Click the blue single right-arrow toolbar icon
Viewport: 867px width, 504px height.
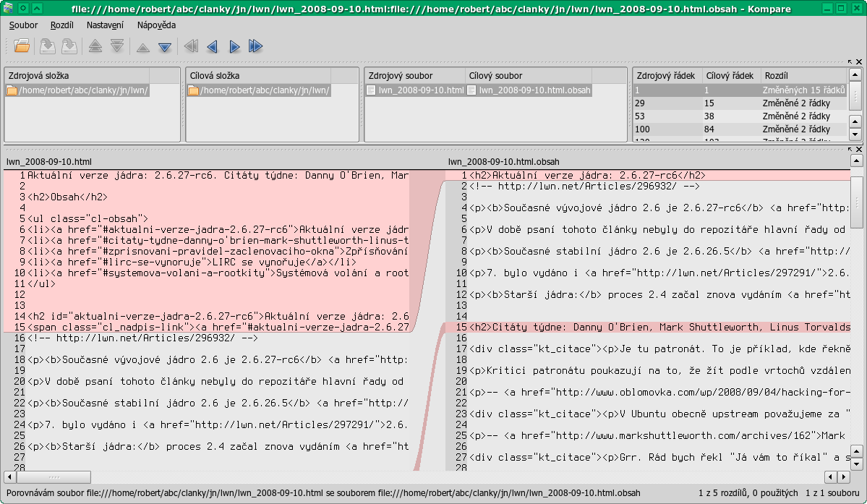[234, 47]
